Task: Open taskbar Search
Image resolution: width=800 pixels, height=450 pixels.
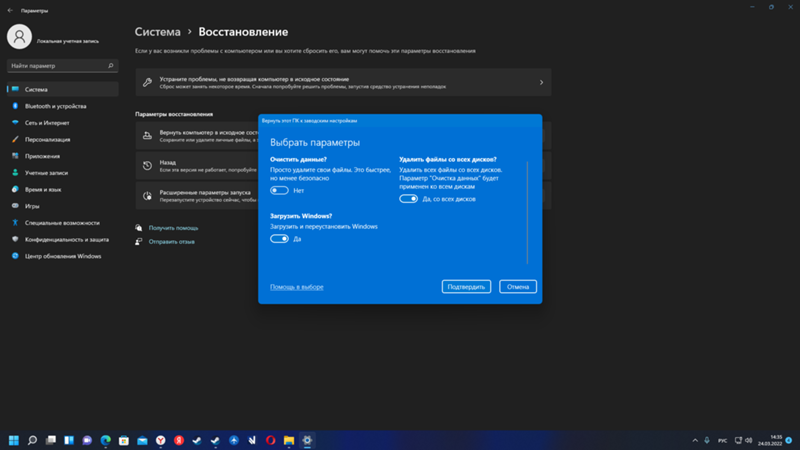Action: 32,440
